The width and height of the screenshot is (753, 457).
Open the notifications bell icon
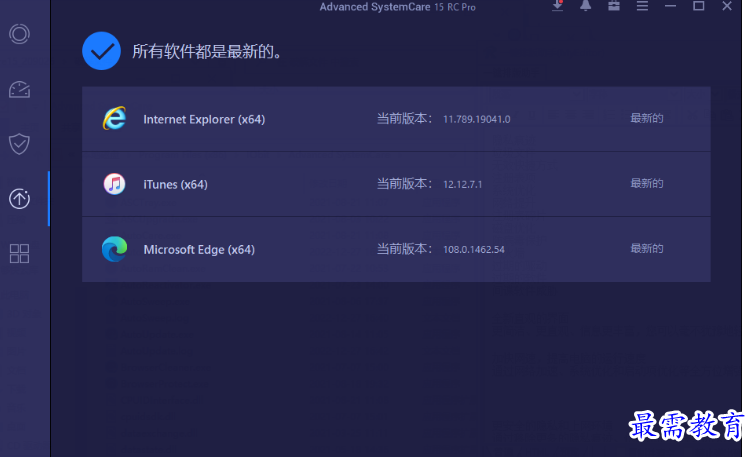[585, 6]
